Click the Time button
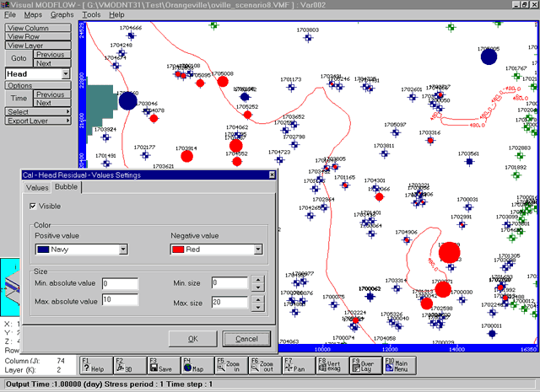Image resolution: width=540 pixels, height=392 pixels. [19, 99]
